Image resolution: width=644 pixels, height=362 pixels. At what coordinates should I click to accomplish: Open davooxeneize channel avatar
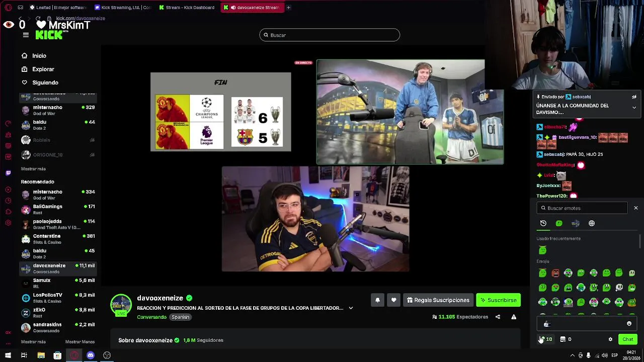[121, 305]
